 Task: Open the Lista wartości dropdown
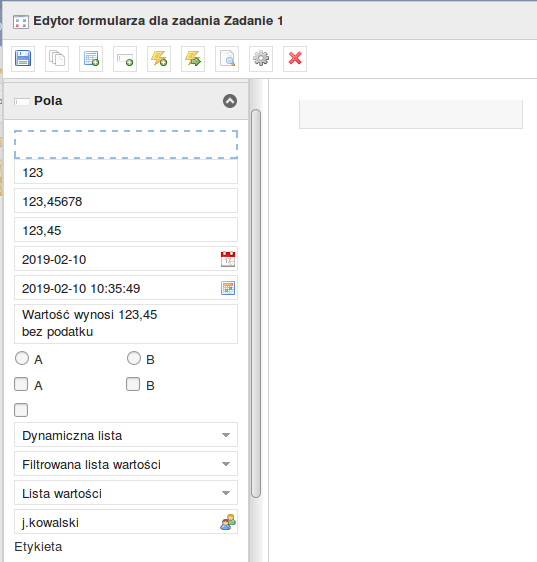(x=126, y=493)
